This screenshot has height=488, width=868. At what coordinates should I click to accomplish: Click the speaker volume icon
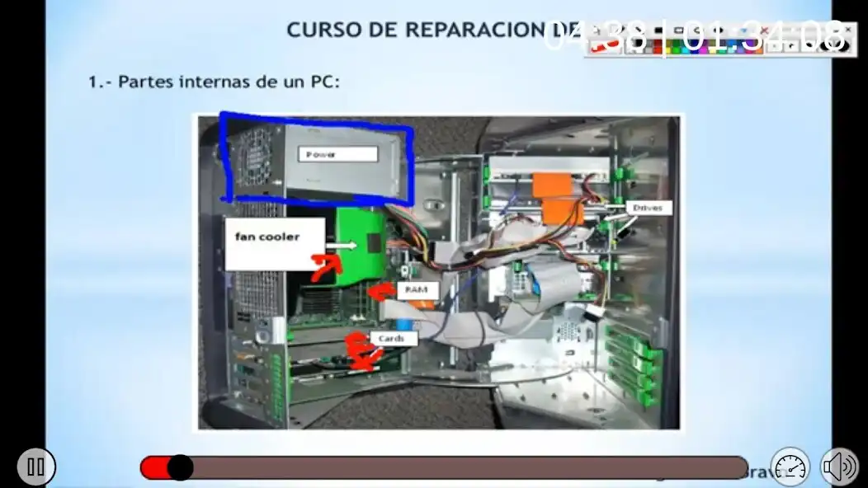point(840,467)
